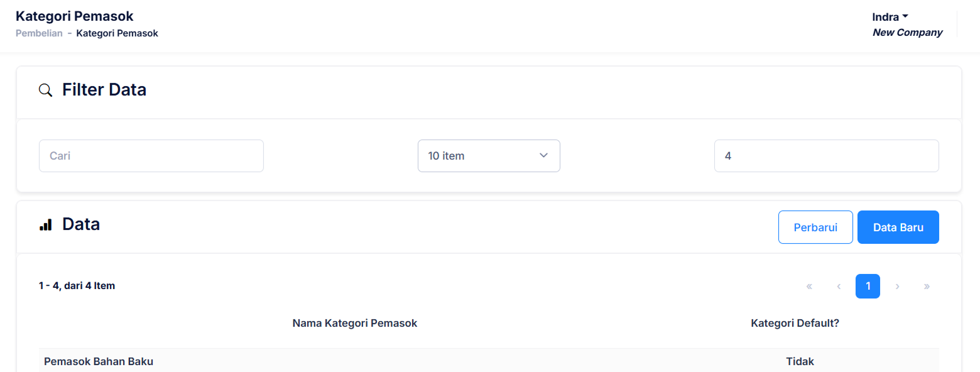The height and width of the screenshot is (372, 980).
Task: Go to next page chevron icon
Action: 897,287
